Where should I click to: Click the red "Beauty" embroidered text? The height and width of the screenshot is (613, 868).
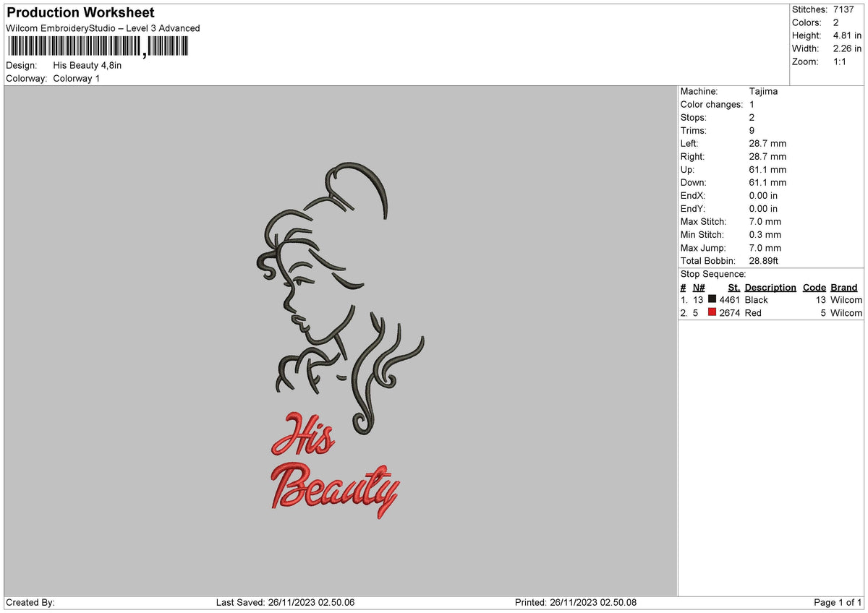tap(334, 490)
